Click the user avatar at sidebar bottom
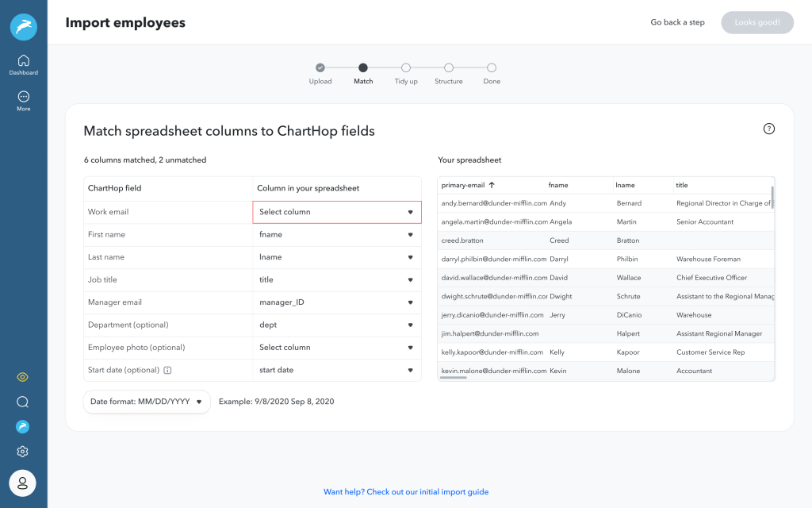Viewport: 812px width, 508px height. 22,483
